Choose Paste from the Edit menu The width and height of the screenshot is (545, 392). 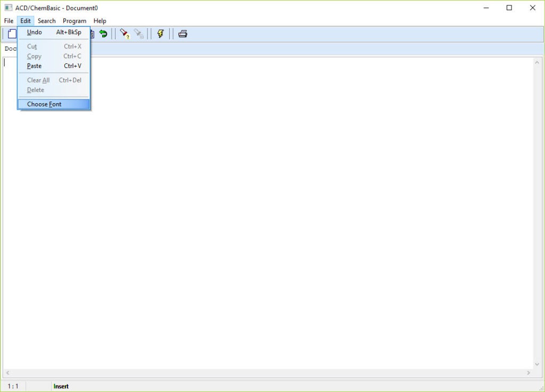[x=54, y=66]
